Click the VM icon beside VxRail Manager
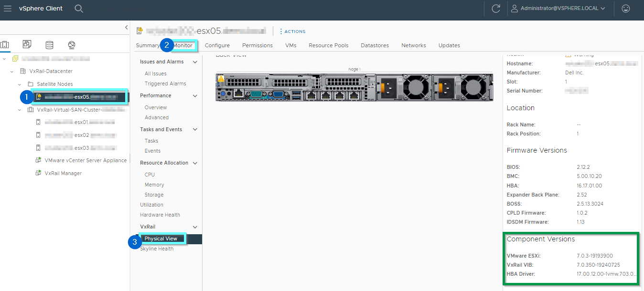This screenshot has width=644, height=291. pos(38,173)
